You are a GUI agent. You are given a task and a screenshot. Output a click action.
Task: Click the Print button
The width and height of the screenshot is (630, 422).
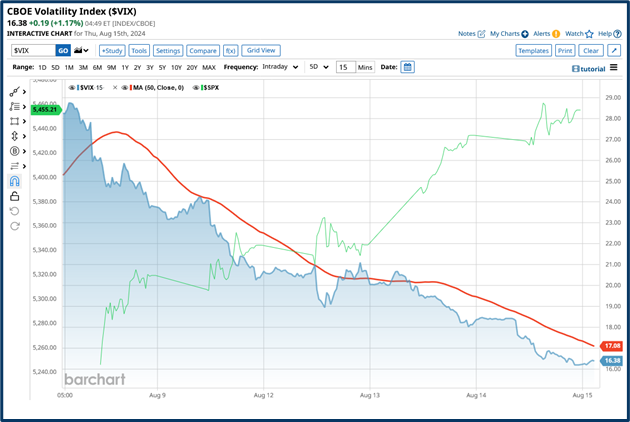click(x=565, y=51)
